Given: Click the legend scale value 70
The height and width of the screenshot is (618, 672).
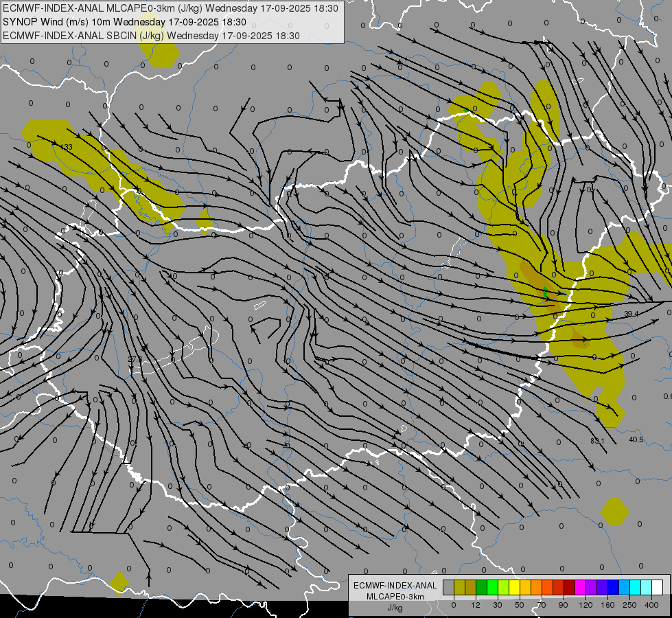Looking at the screenshot, I should click(542, 605).
